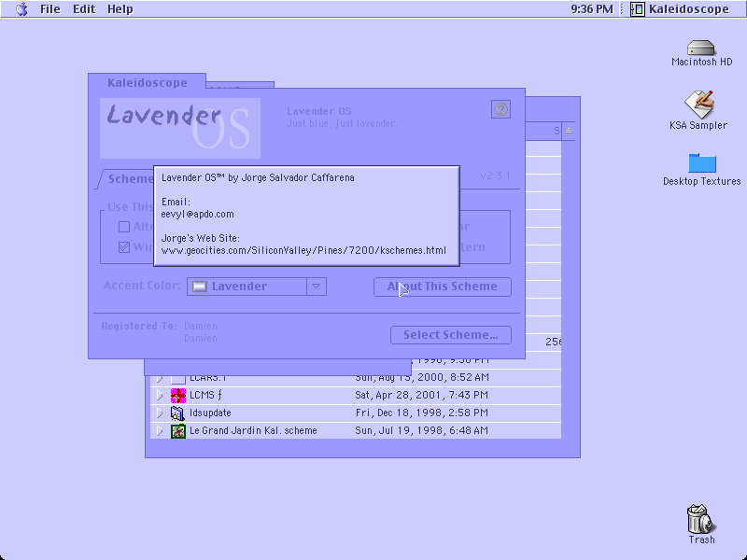747x560 pixels.
Task: Click the date "Fri, Dec 18, 1998, 2:58 PM"
Action: point(422,413)
